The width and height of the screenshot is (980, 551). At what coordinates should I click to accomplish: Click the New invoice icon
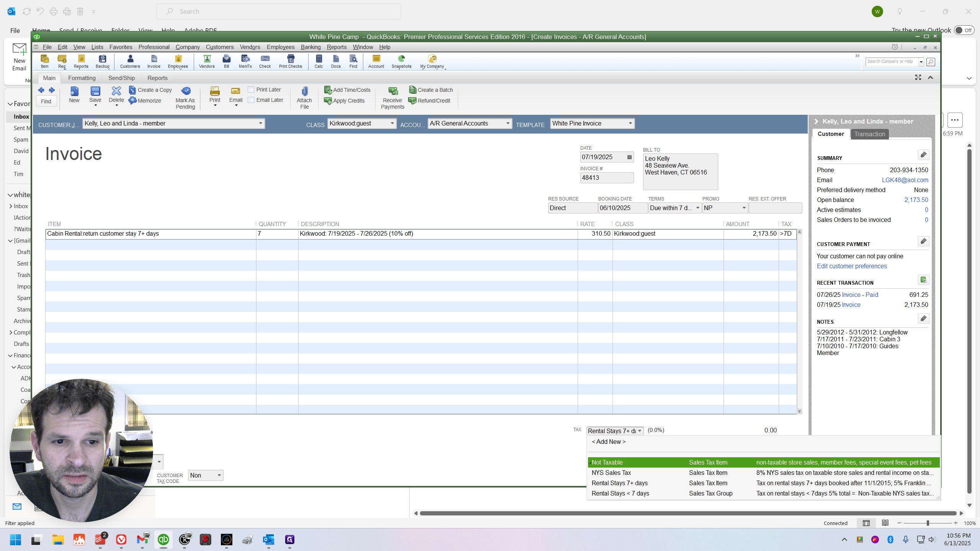[x=74, y=95]
